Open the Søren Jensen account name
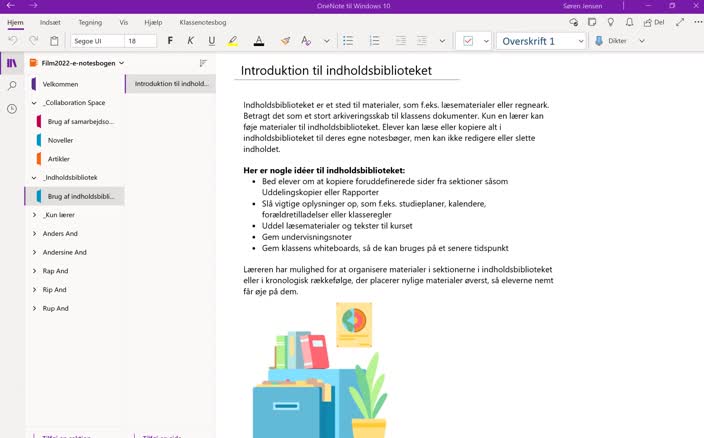The width and height of the screenshot is (704, 438). click(x=582, y=6)
